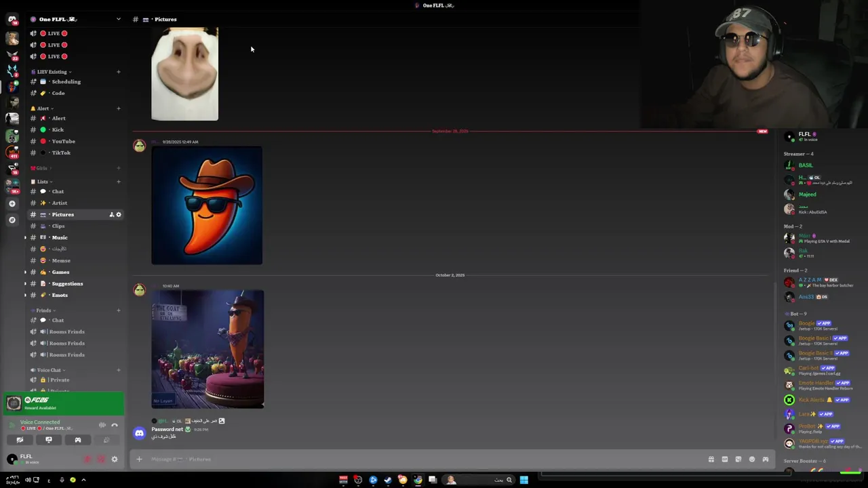Expand the Girls category
868x488 pixels.
click(41, 168)
